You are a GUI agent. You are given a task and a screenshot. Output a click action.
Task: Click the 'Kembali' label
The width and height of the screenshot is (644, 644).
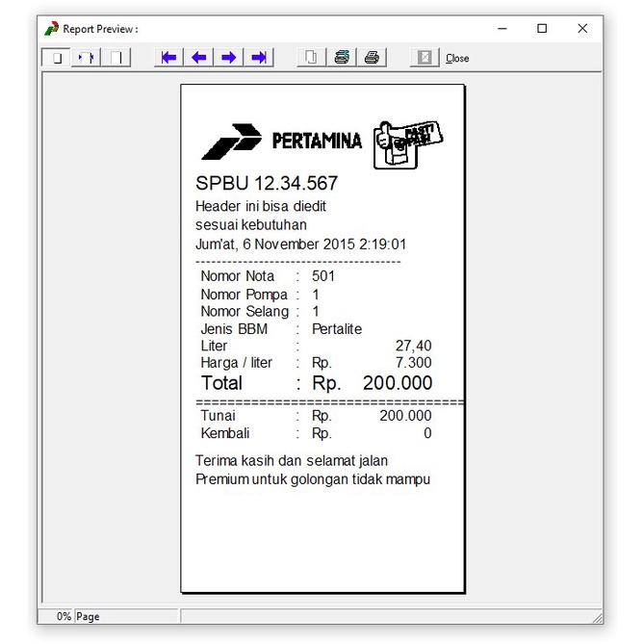click(225, 433)
